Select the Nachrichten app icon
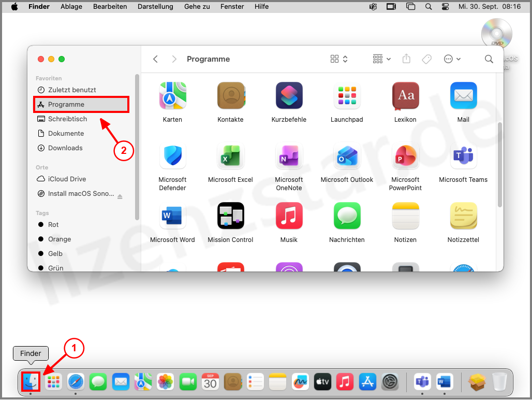 pos(347,216)
